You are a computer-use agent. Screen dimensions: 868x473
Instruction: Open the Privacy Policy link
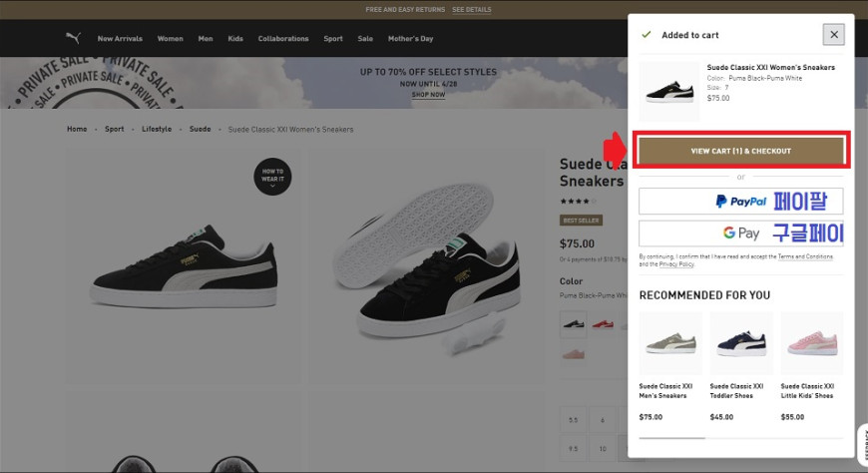[675, 264]
